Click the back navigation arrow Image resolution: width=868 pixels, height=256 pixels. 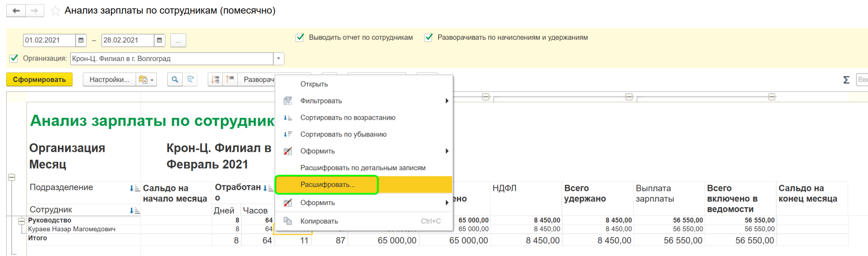16,10
